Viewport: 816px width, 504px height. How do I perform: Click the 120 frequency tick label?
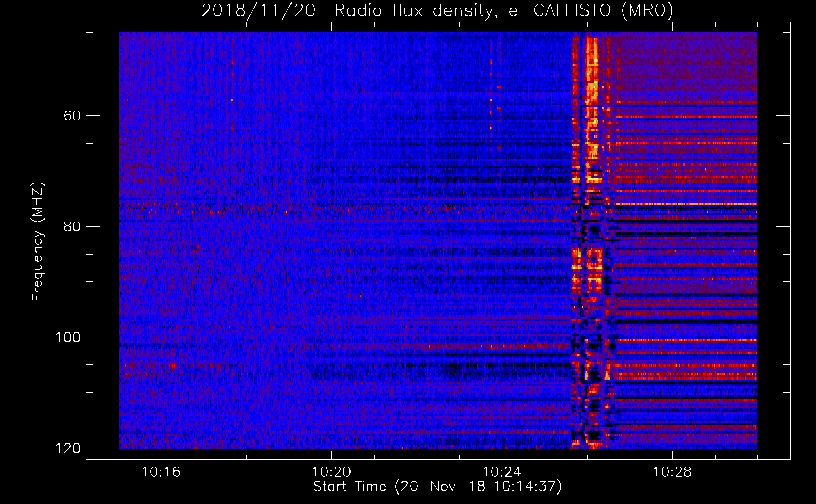coord(68,448)
